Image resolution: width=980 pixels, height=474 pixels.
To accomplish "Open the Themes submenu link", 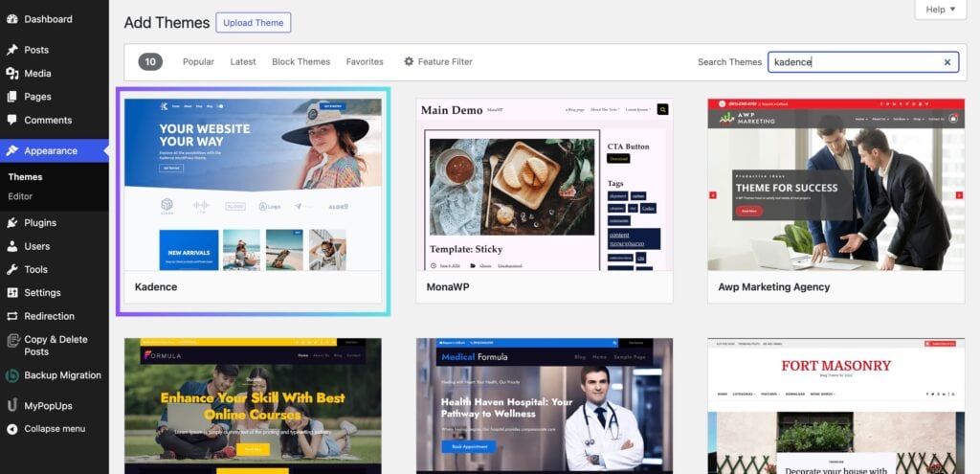I will [x=25, y=177].
